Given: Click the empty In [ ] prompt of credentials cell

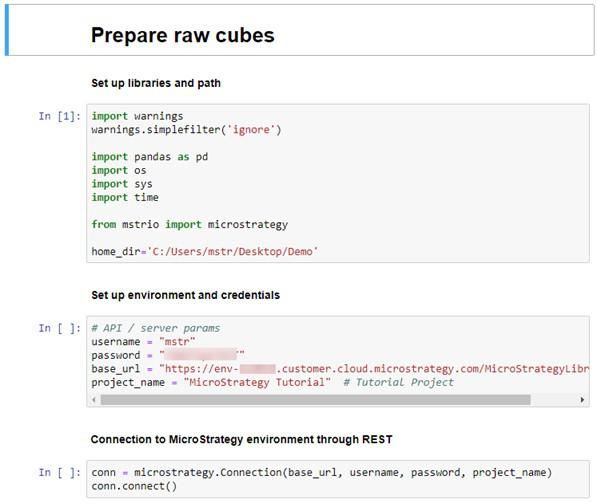Looking at the screenshot, I should coord(60,328).
